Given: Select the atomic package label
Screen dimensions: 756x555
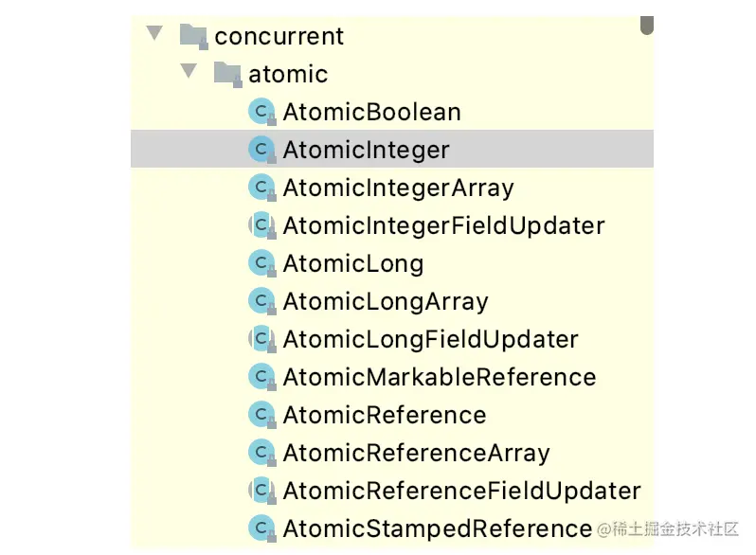Looking at the screenshot, I should click(x=288, y=74).
